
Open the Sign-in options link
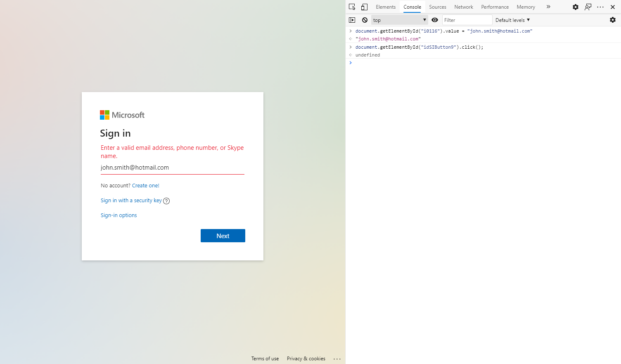119,215
